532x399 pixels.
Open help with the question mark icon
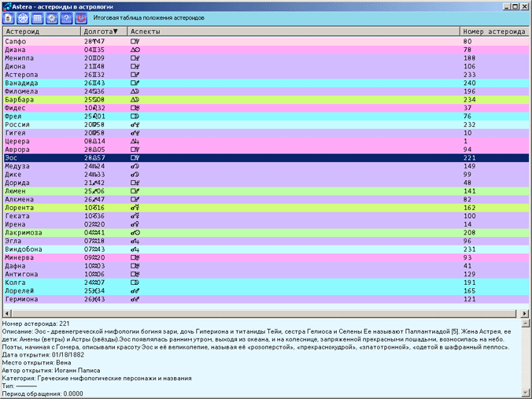tap(66, 17)
